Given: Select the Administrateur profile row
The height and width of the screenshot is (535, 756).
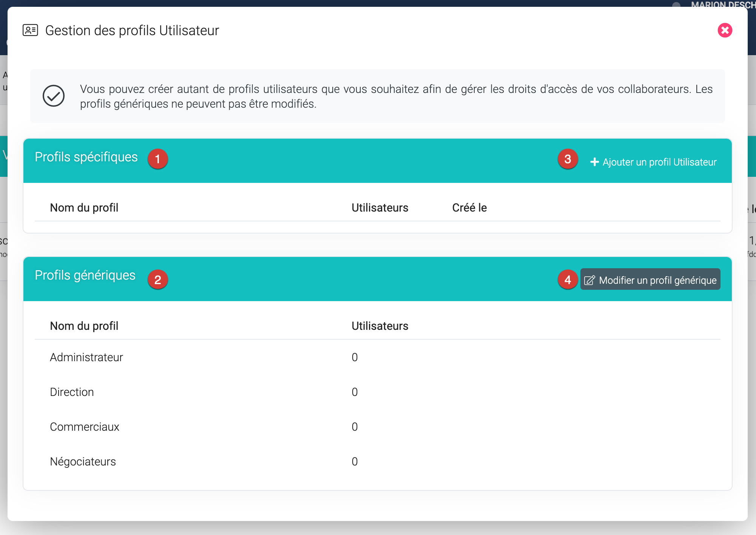Looking at the screenshot, I should coord(86,357).
